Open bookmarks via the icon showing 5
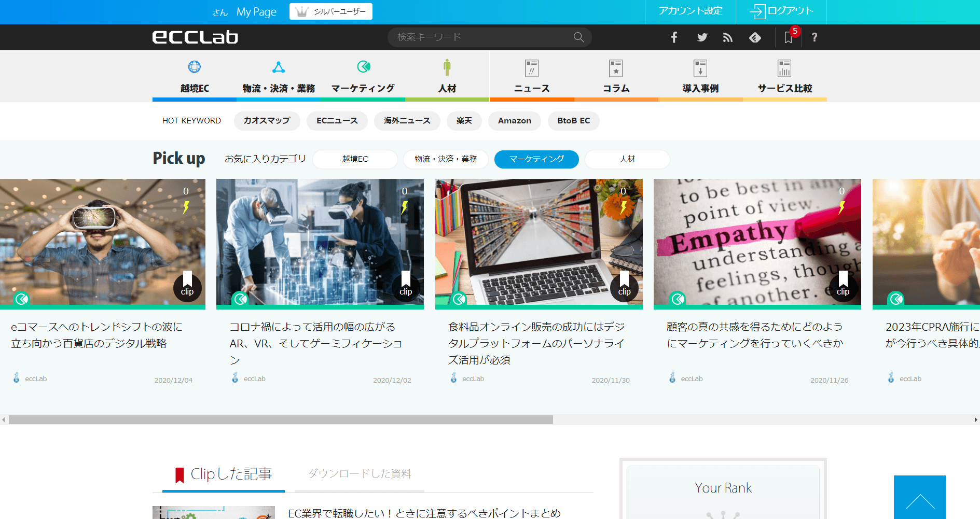The height and width of the screenshot is (519, 980). [x=788, y=37]
